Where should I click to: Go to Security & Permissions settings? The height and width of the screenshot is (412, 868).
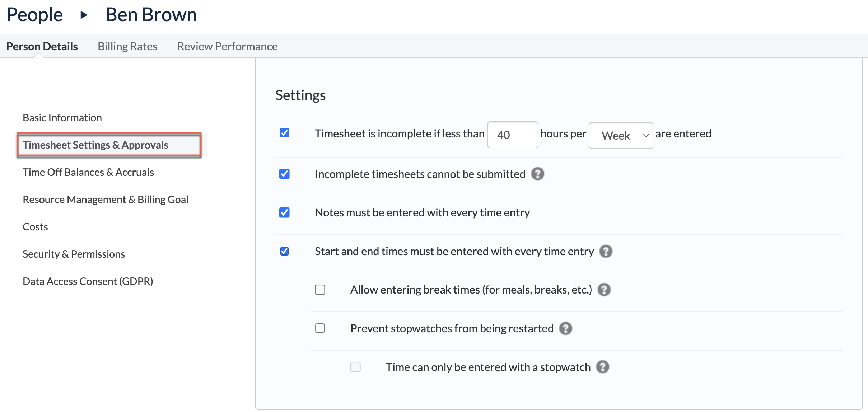pos(74,254)
